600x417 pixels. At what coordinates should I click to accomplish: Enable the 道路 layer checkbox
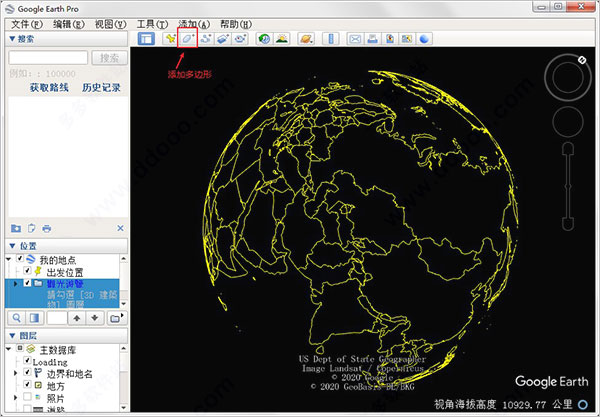(27, 409)
